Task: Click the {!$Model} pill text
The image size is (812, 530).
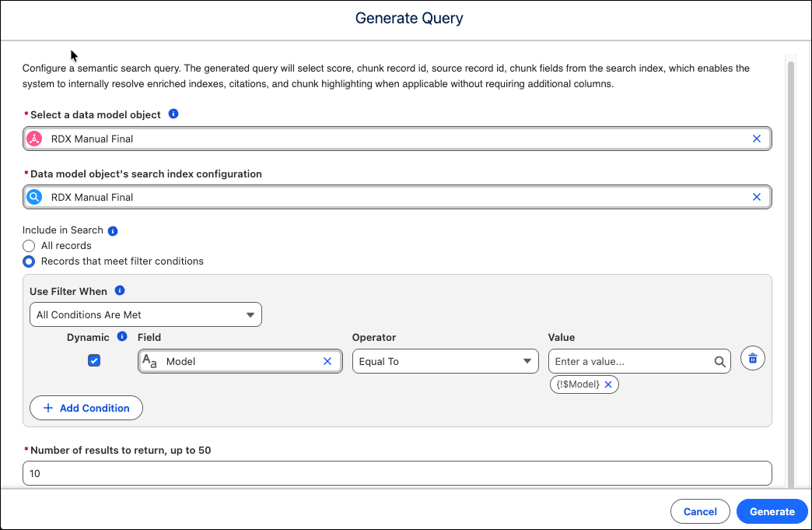Action: tap(578, 384)
